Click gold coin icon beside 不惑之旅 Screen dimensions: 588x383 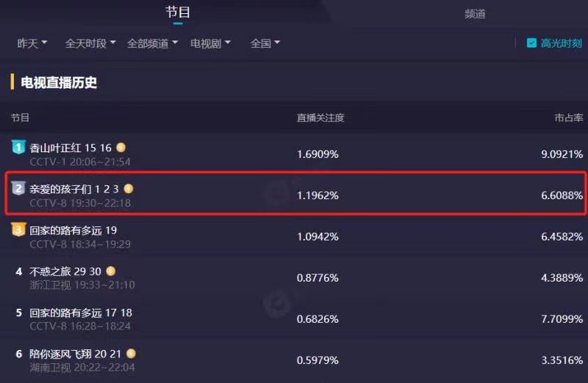[111, 271]
